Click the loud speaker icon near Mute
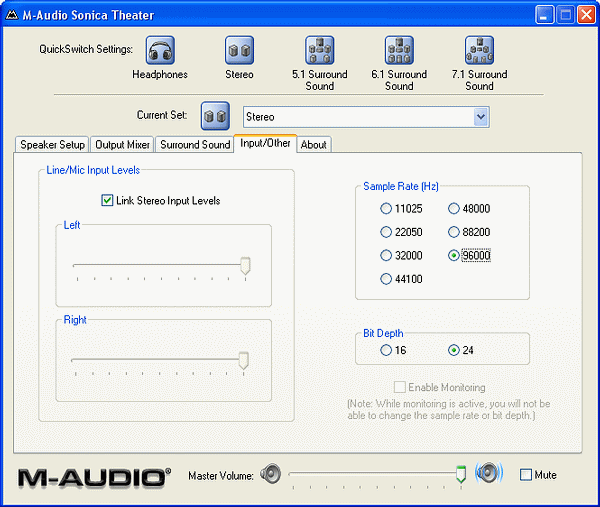 pos(489,473)
